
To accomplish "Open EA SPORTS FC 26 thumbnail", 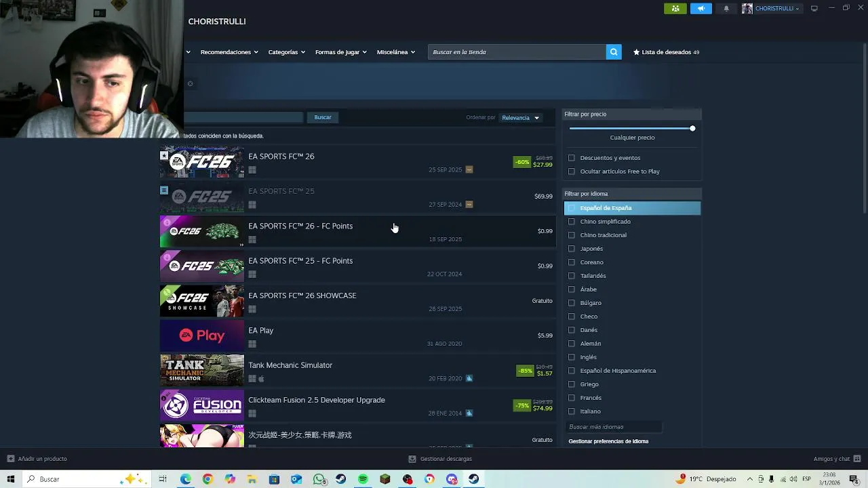I will pos(202,161).
